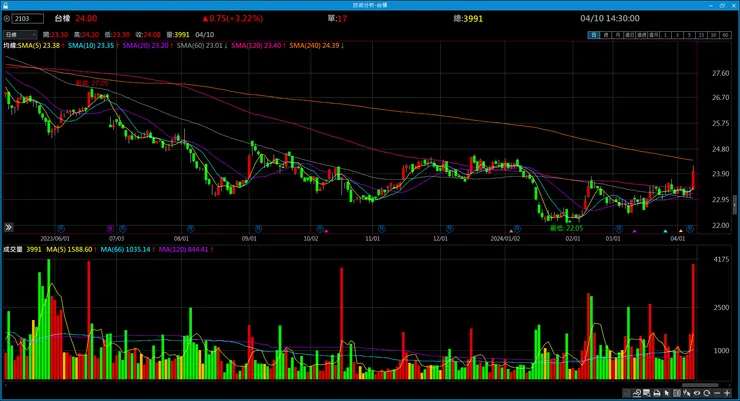This screenshot has height=401, width=740.
Task: Click the event marker circle near 12/01
Action: (449, 229)
